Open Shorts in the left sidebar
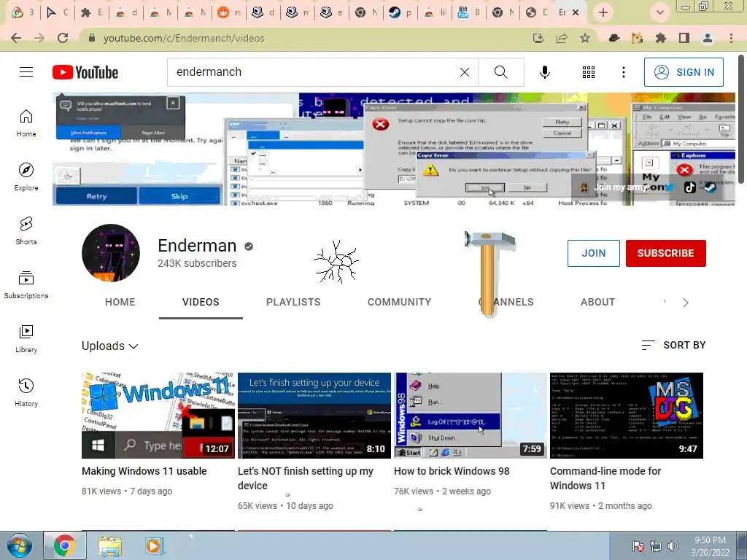This screenshot has width=747, height=560. pyautogui.click(x=26, y=231)
